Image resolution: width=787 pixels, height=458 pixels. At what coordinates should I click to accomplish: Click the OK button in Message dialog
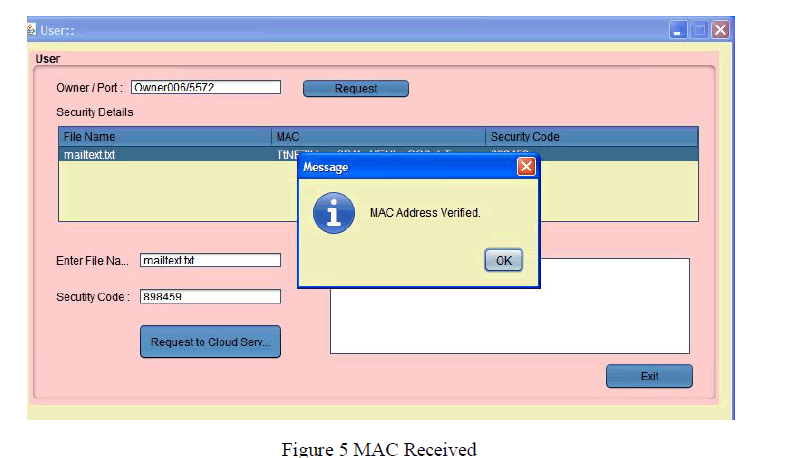coord(503,260)
